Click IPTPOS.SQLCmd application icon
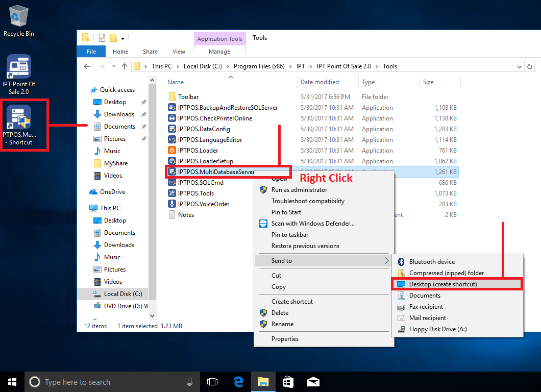541x392 pixels. (x=172, y=183)
